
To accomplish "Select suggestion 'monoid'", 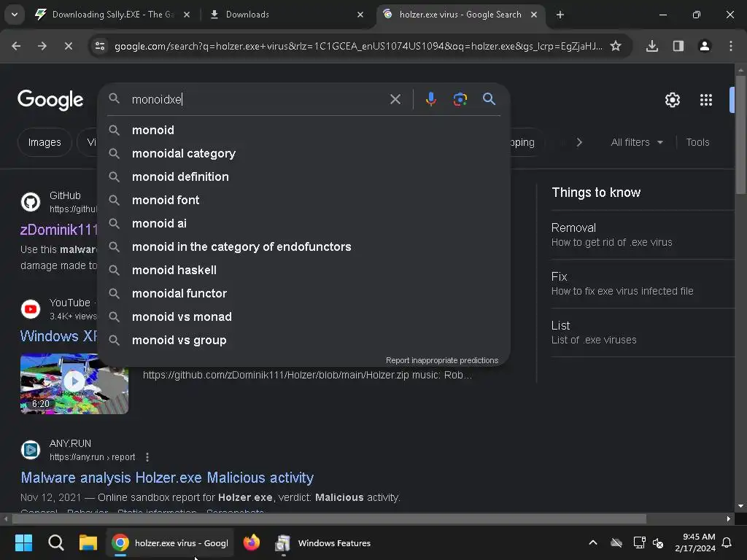I will pyautogui.click(x=303, y=130).
